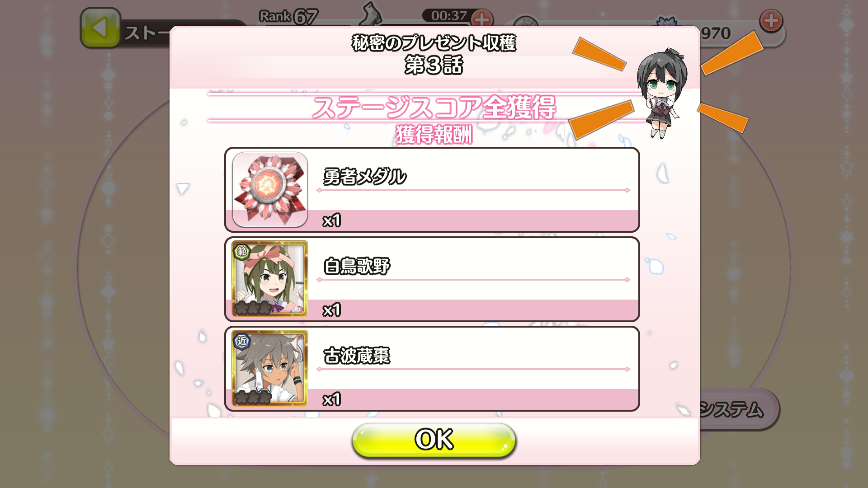Select the 勇者メダル reward row
The width and height of the screenshot is (868, 488).
[432, 190]
